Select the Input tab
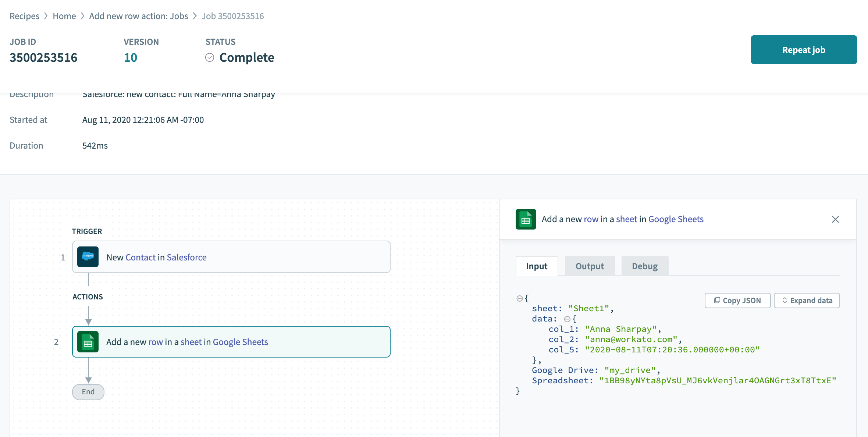 click(537, 266)
